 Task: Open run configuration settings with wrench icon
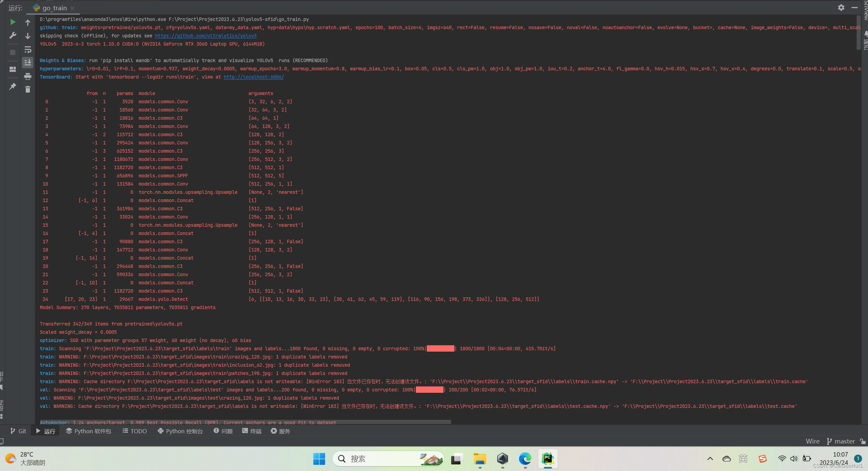[12, 35]
